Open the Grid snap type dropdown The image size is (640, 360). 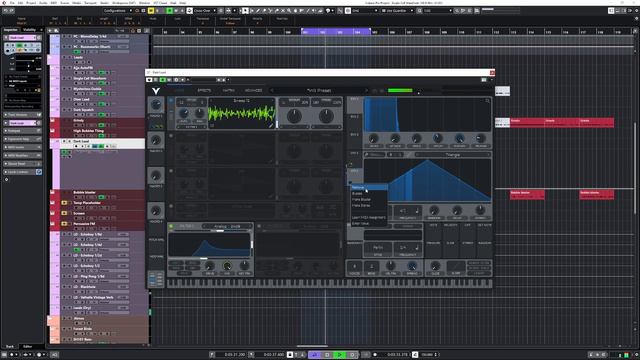click(364, 11)
